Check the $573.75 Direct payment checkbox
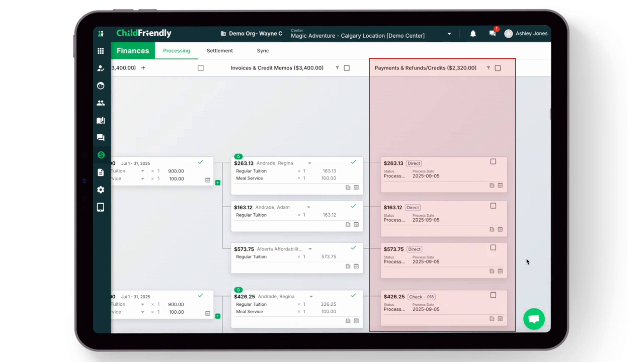Viewport: 644px width, 362px height. (x=493, y=248)
